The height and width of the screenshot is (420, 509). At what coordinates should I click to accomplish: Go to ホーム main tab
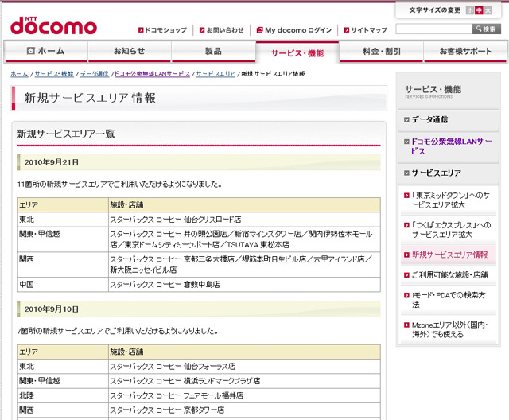click(46, 51)
